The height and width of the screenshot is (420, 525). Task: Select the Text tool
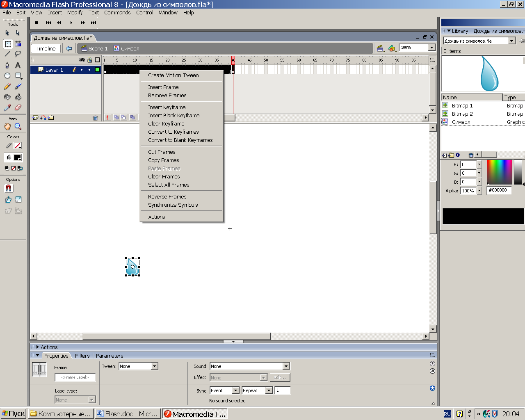18,65
